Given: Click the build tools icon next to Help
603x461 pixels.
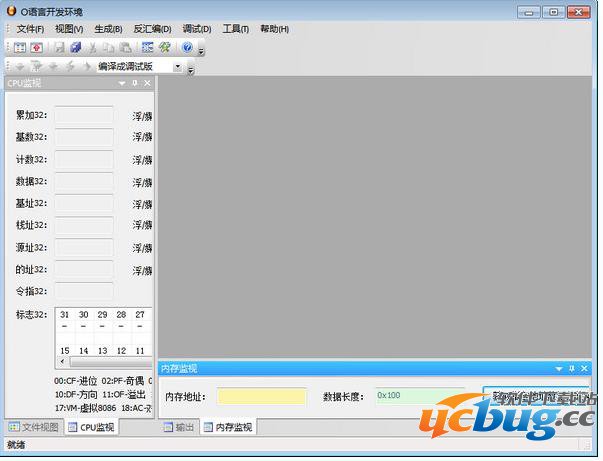Looking at the screenshot, I should click(x=164, y=48).
